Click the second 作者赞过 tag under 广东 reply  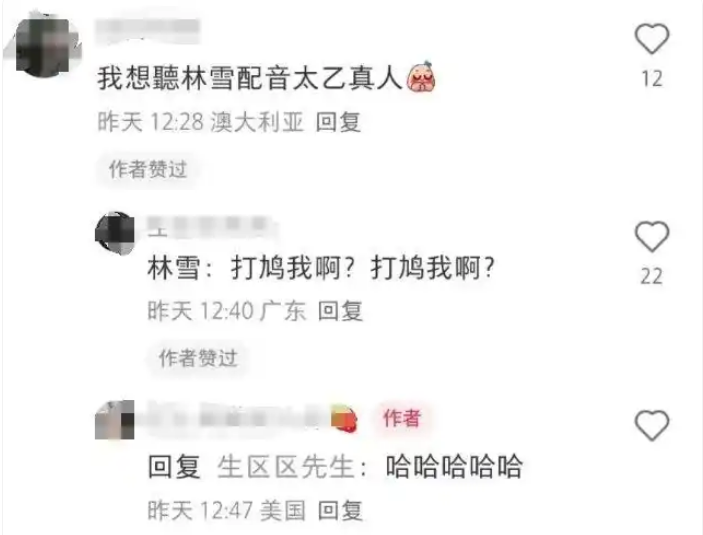198,358
